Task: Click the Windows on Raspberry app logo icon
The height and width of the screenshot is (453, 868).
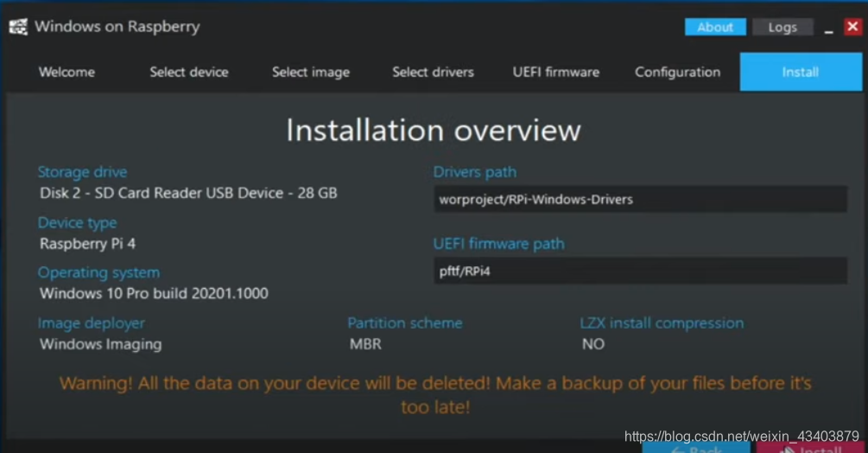Action: [18, 27]
